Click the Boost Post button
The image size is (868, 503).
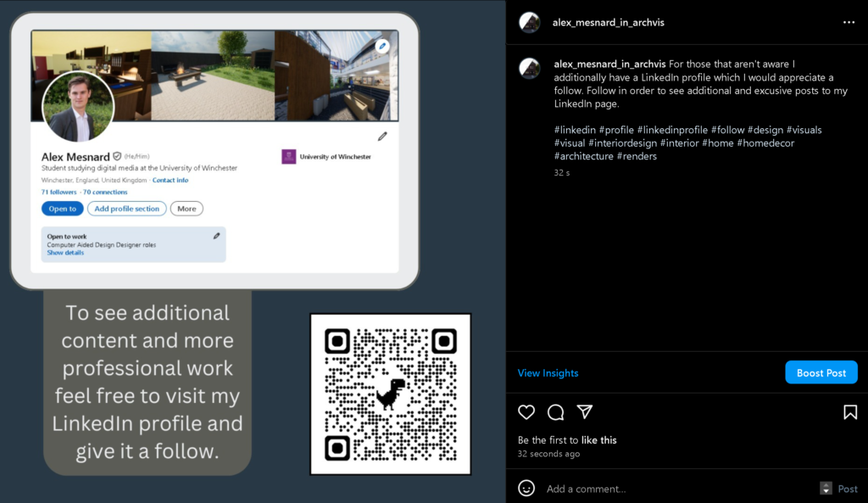tap(821, 373)
